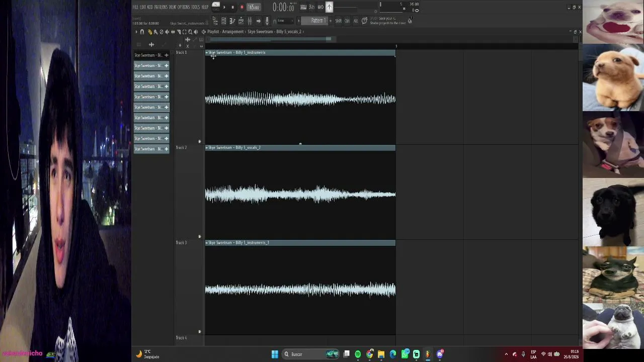Screen dimensions: 644x362
Task: Open the PATTERNS menu
Action: pos(161,7)
